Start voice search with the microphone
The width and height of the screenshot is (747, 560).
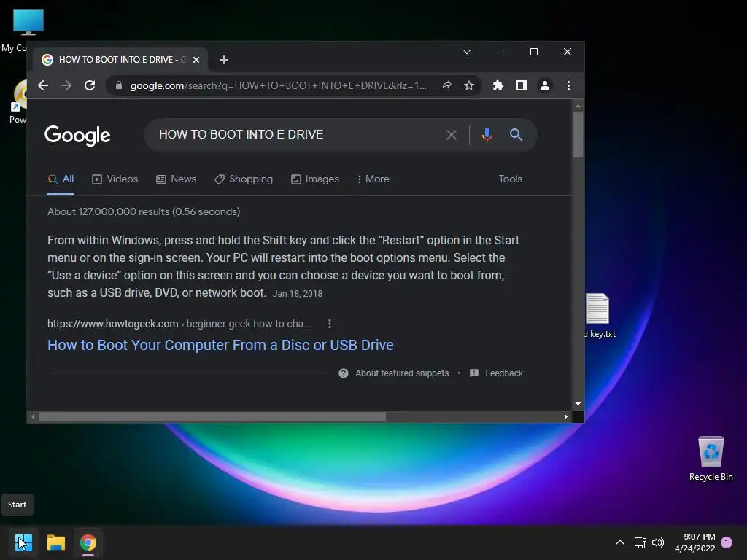pos(487,135)
